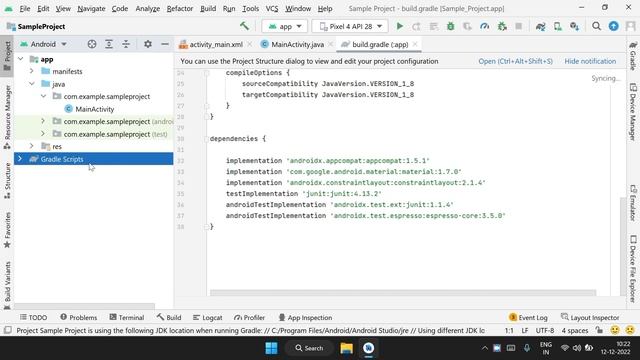
Task: Open the Navigate menu
Action: pos(91,9)
